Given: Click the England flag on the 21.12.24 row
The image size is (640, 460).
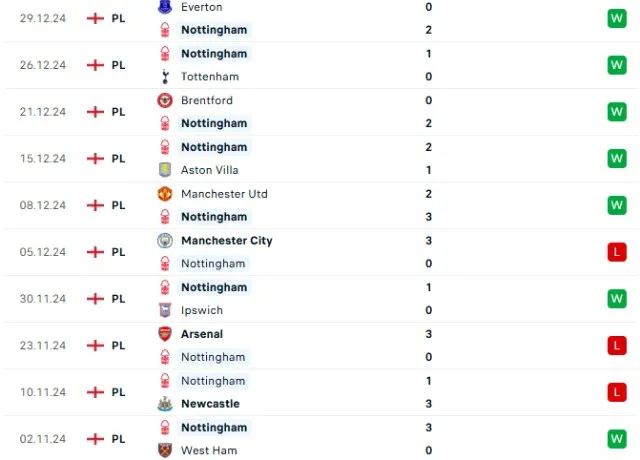Looking at the screenshot, I should coord(96,112).
